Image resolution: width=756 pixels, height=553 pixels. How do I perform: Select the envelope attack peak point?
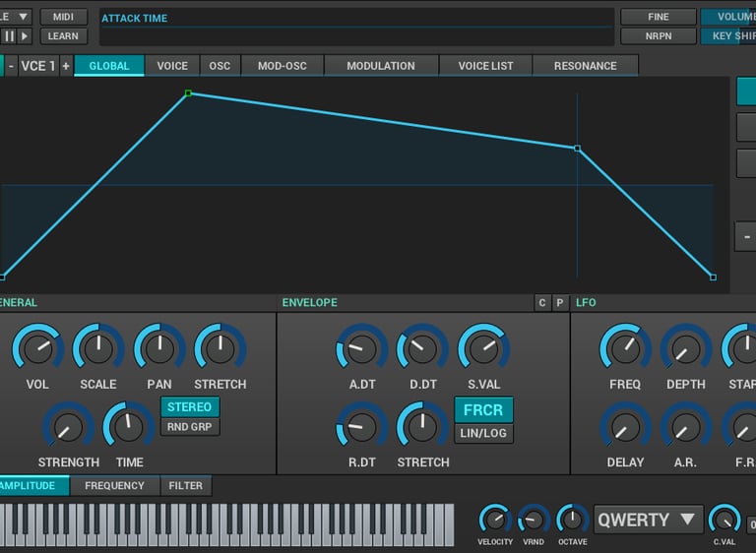pyautogui.click(x=189, y=93)
